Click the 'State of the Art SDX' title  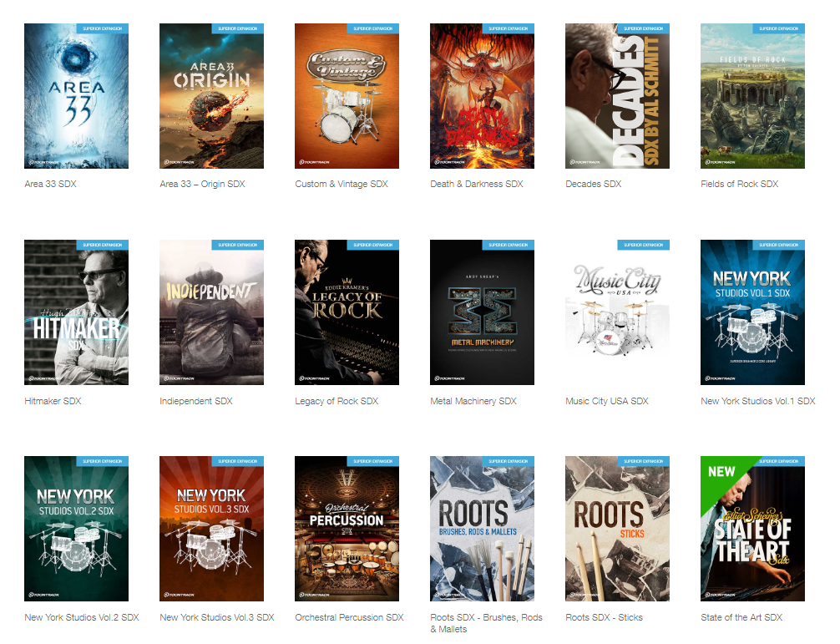(741, 617)
